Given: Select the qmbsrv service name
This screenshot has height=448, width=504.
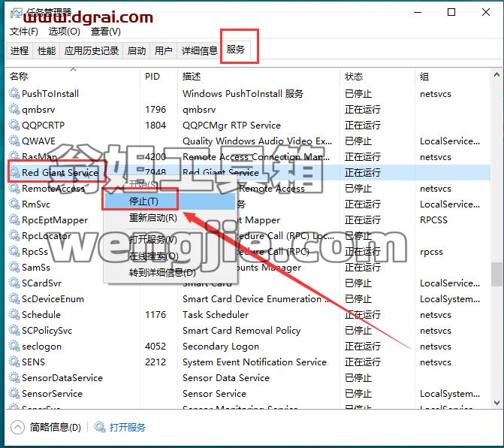Looking at the screenshot, I should pyautogui.click(x=38, y=110).
